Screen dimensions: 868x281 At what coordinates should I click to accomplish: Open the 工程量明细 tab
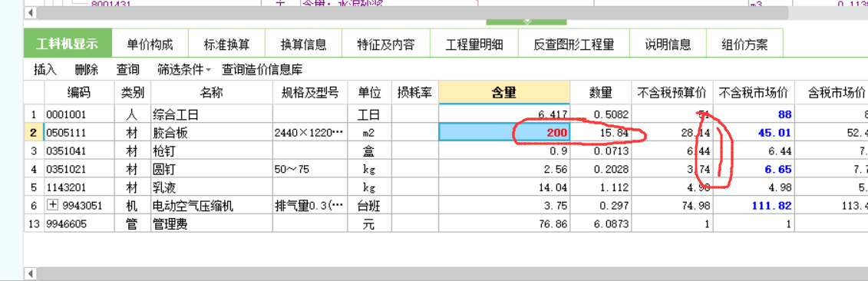point(474,45)
